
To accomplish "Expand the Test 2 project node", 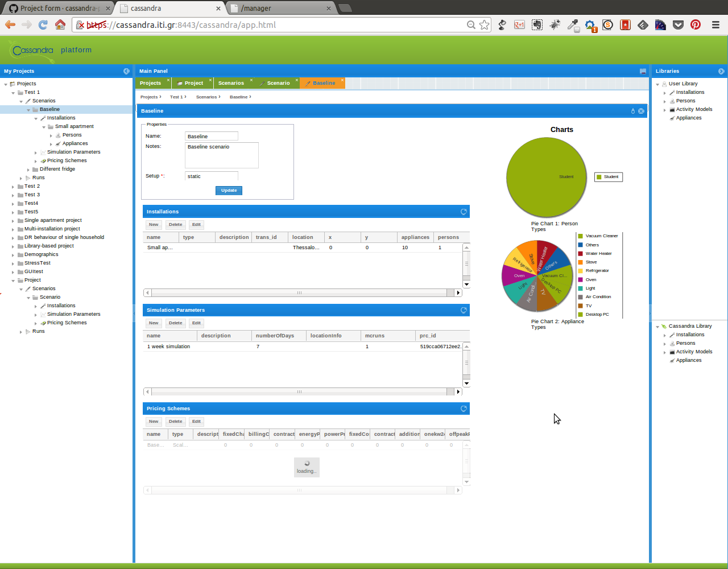I will coord(13,187).
